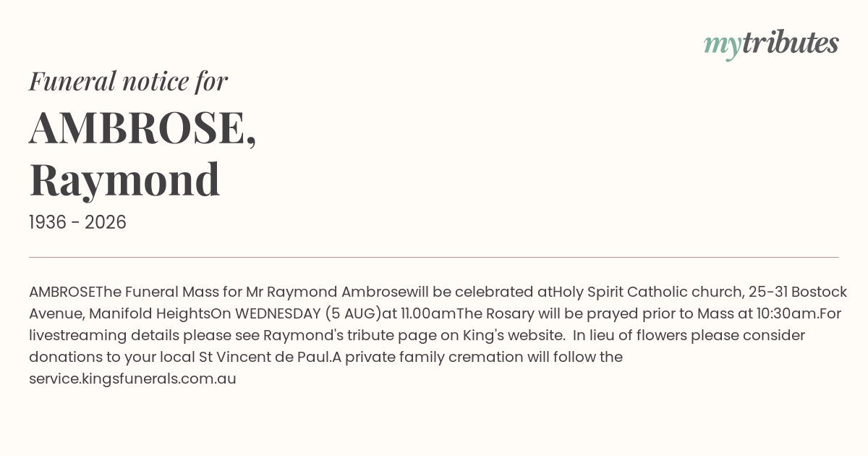Viewport: 868px width, 456px height.
Task: Select the years 1936 - 2026
Action: coord(77,223)
